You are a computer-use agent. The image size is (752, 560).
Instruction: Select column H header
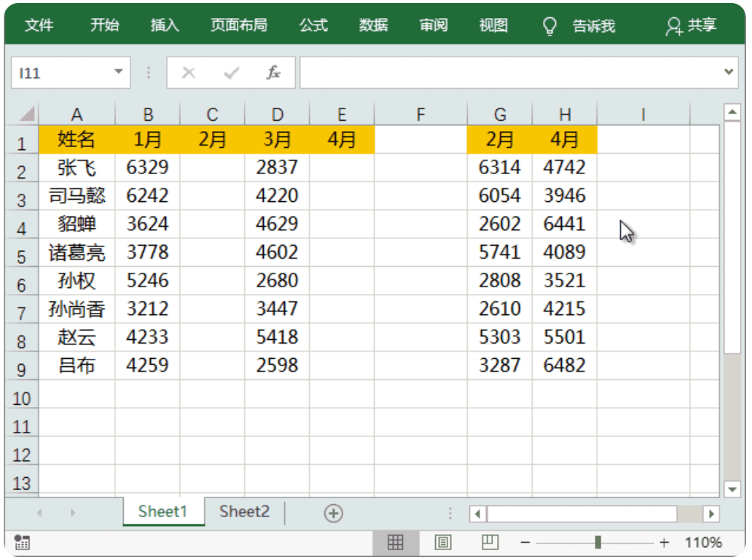pos(565,114)
